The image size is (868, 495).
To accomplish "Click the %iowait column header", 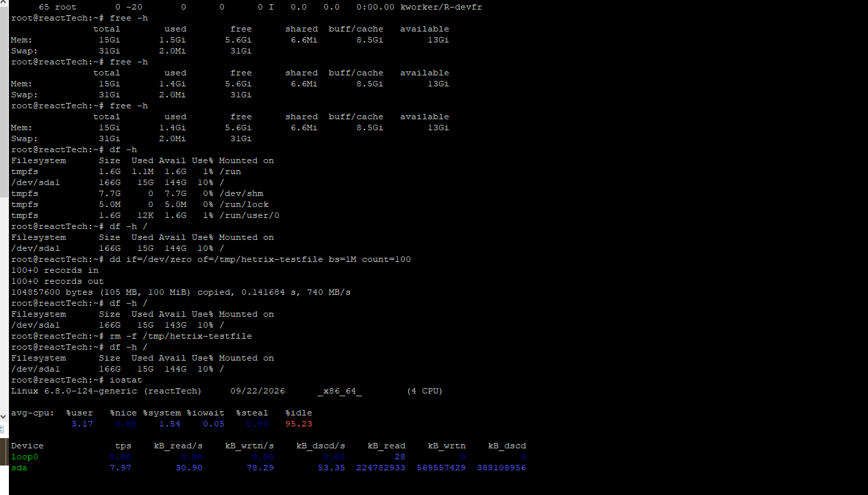I will pyautogui.click(x=206, y=413).
